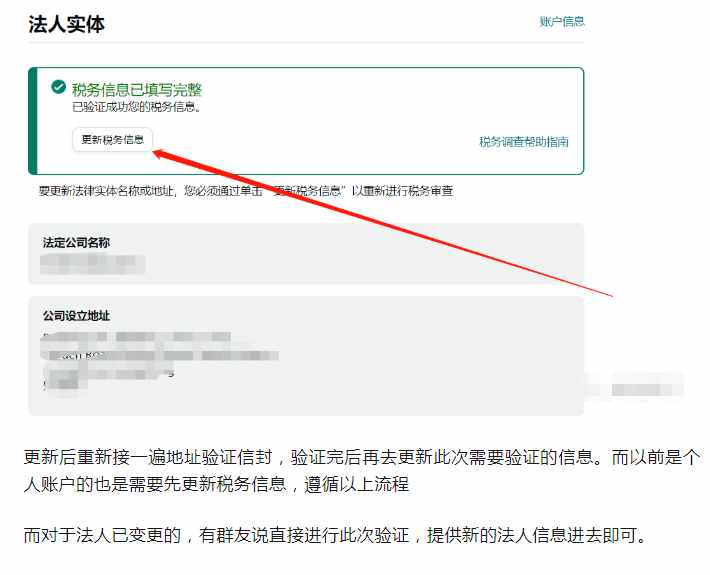Click the blurred company address text
The width and height of the screenshot is (710, 575).
[x=159, y=360]
